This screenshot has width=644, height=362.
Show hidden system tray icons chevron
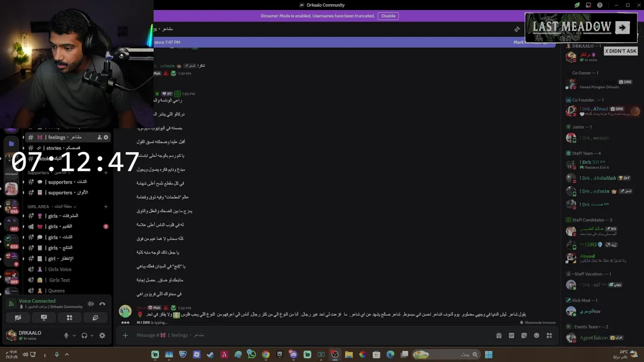tap(66, 355)
